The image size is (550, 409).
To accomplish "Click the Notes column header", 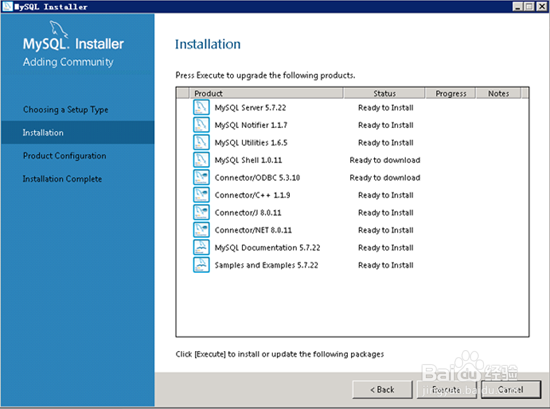I will pyautogui.click(x=498, y=93).
